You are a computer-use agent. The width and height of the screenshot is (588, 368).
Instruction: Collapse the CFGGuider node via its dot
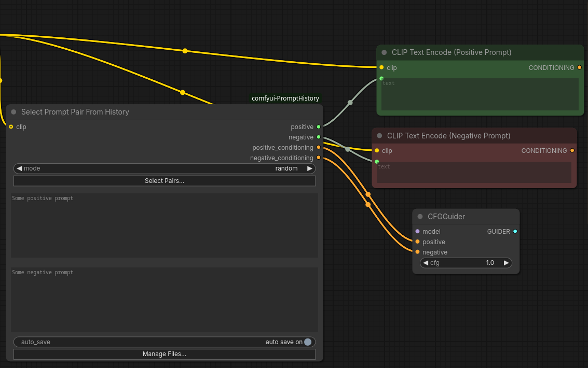pyautogui.click(x=420, y=216)
